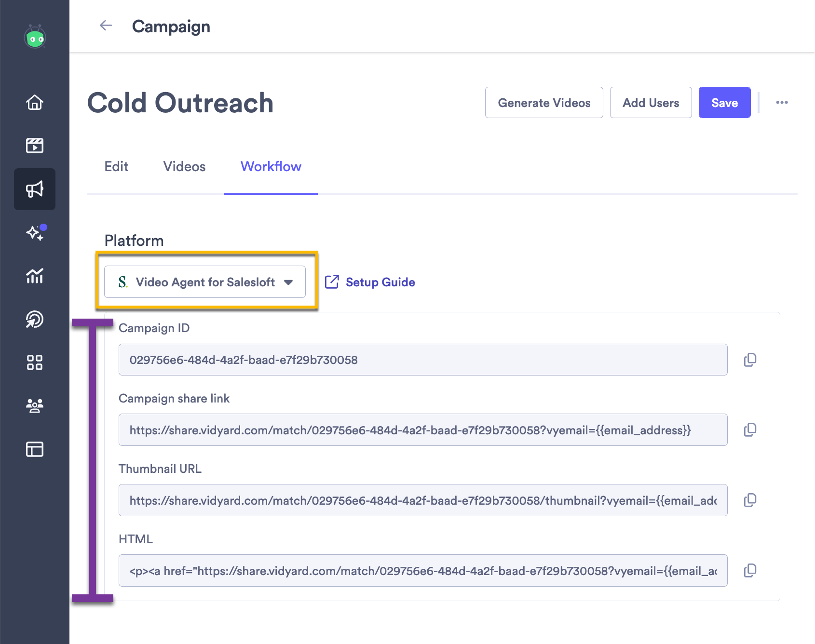The width and height of the screenshot is (815, 644).
Task: Copy the Campaign share link
Action: (750, 430)
